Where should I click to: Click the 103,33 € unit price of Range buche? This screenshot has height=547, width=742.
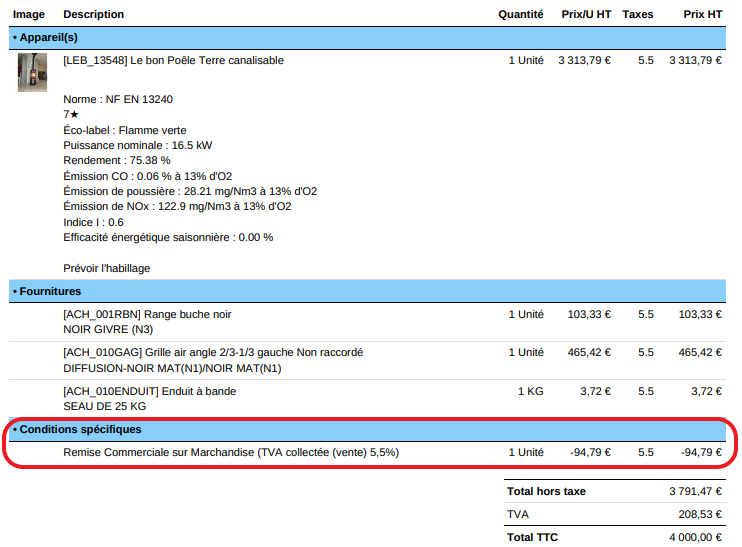pyautogui.click(x=589, y=314)
